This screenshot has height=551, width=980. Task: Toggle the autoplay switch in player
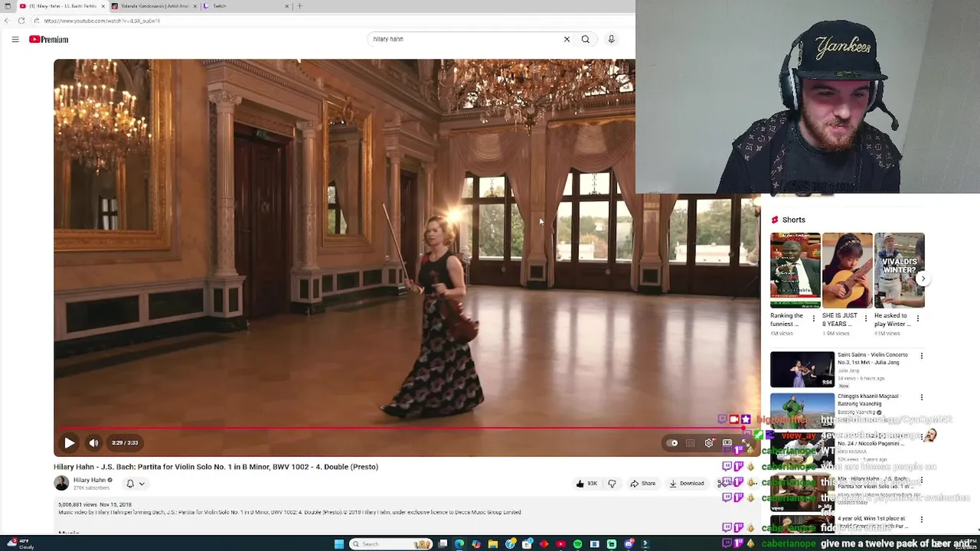pyautogui.click(x=672, y=442)
